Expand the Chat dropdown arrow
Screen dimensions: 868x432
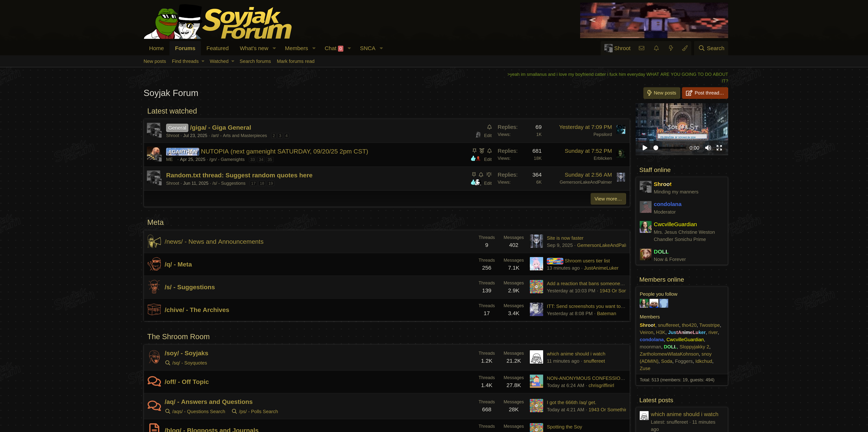349,48
